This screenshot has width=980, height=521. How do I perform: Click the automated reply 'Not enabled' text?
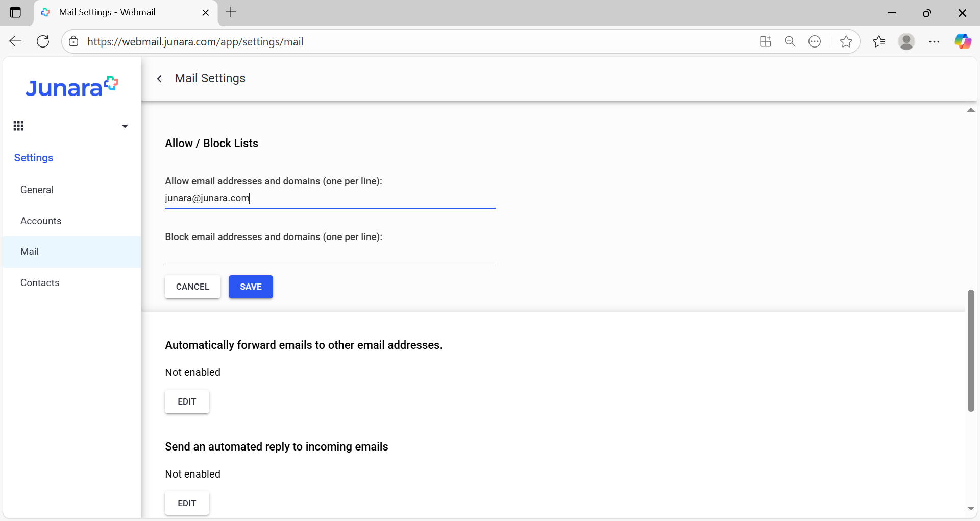click(192, 474)
